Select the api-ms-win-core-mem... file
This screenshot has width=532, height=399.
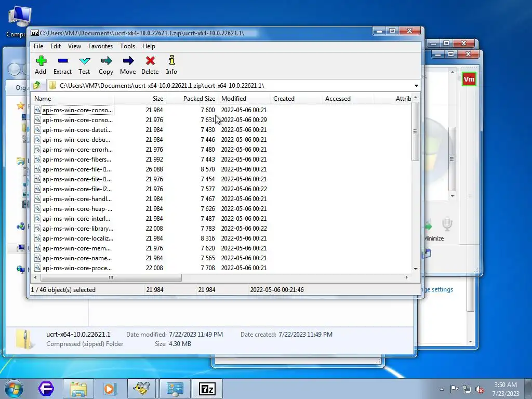[x=77, y=248]
